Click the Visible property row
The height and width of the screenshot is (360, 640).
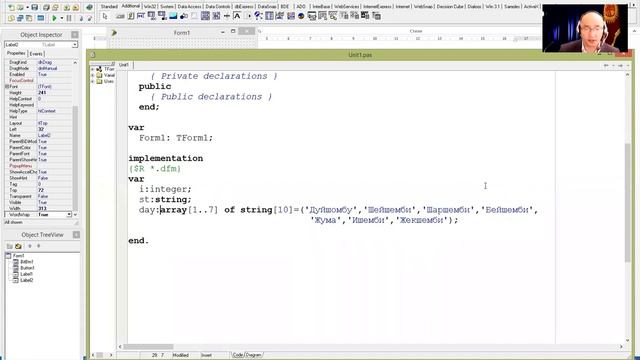pyautogui.click(x=39, y=202)
